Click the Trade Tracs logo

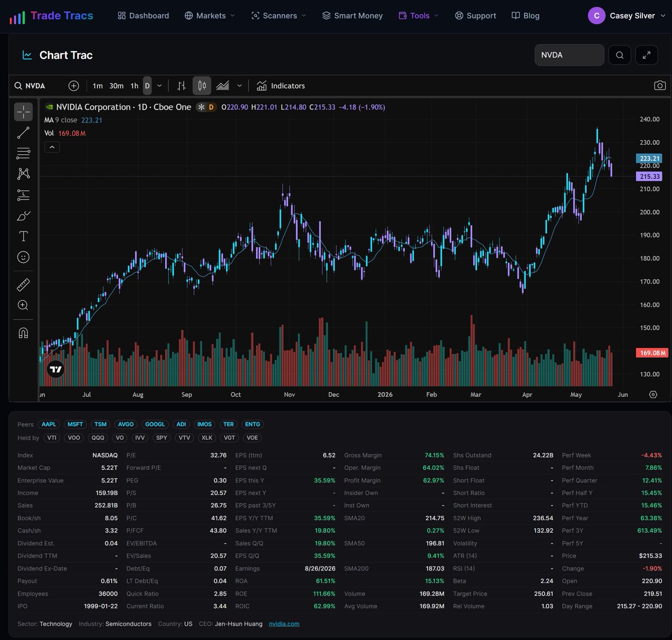(52, 16)
